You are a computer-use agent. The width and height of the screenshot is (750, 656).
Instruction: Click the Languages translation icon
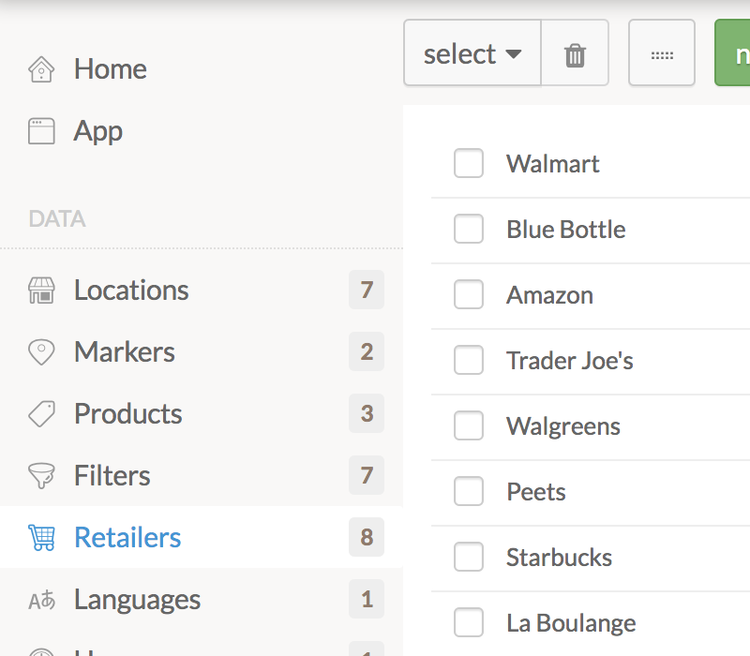[41, 600]
